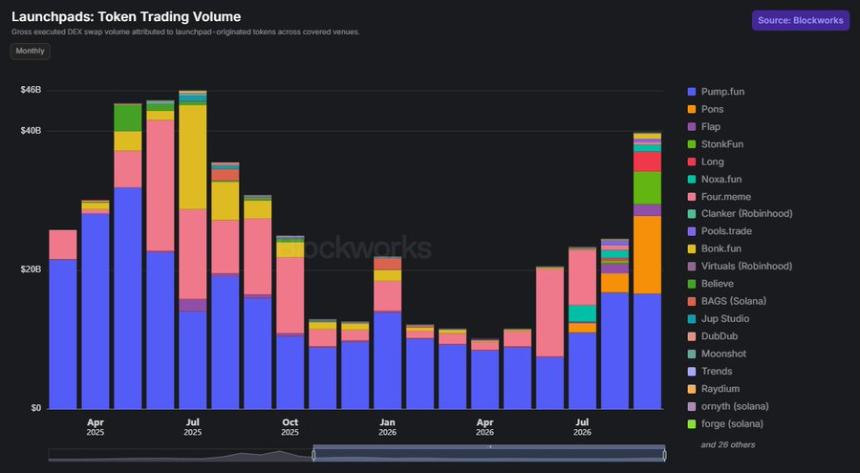
Task: Toggle Trends legend entry
Action: pyautogui.click(x=710, y=371)
